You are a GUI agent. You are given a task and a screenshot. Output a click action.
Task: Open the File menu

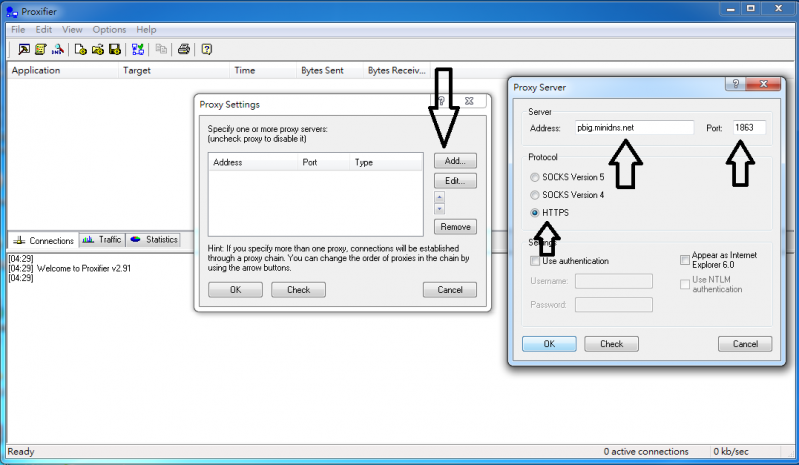pos(18,30)
